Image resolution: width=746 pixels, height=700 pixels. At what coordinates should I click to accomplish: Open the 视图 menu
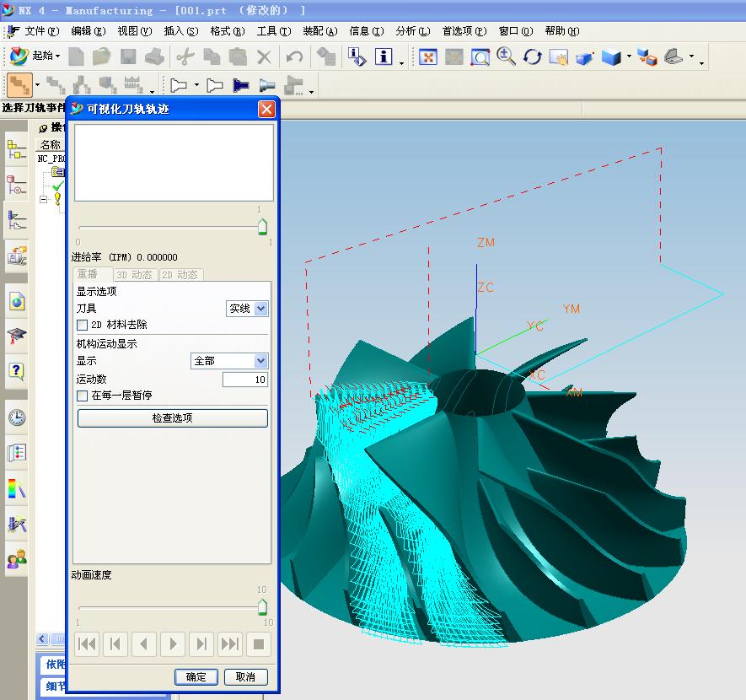coord(135,31)
